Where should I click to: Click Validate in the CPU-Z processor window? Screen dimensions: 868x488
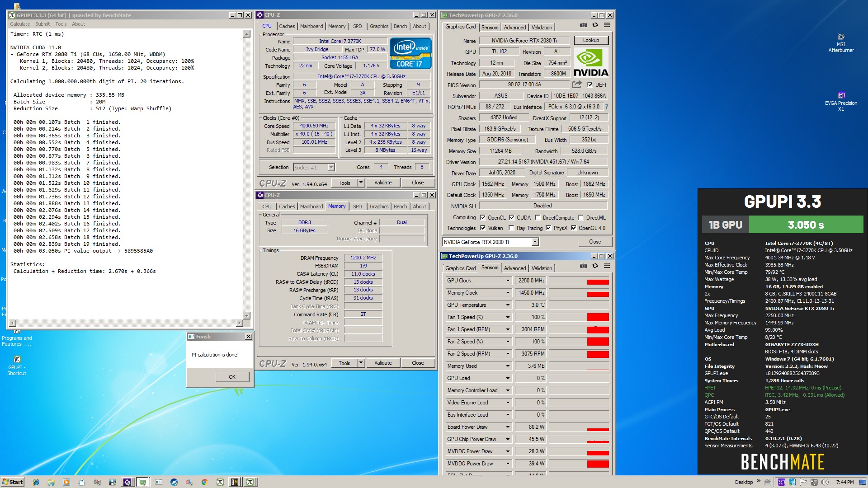pos(383,183)
